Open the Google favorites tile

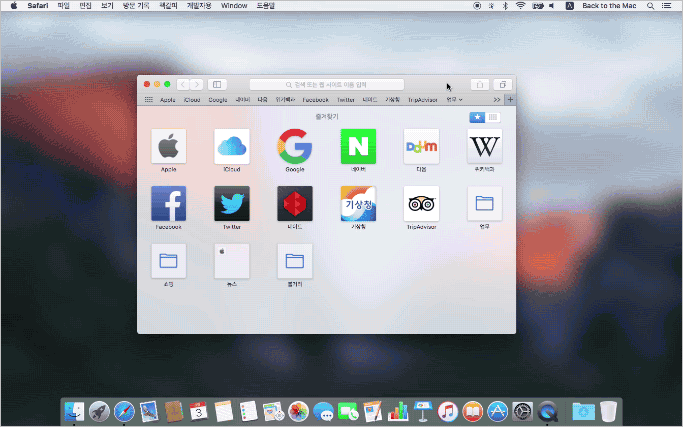pos(295,146)
